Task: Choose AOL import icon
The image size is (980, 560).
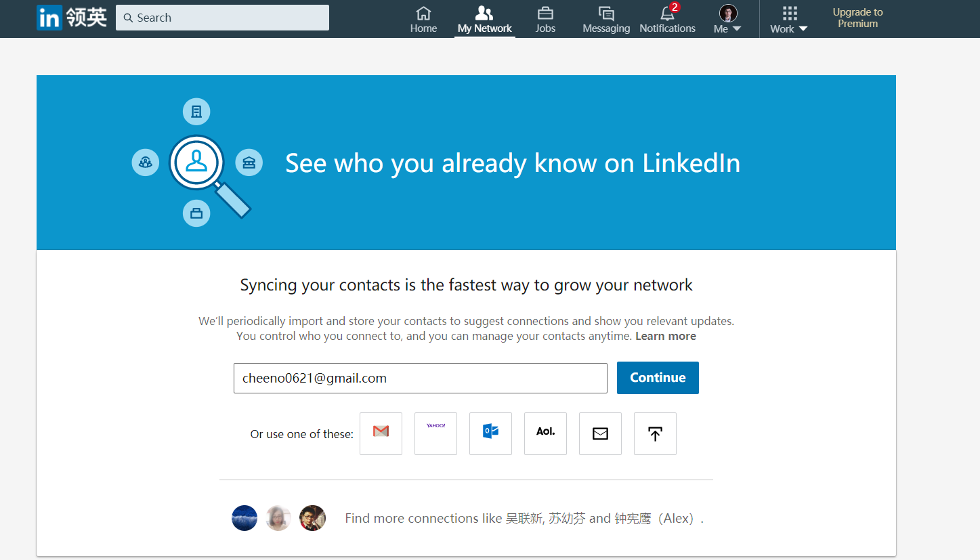Action: coord(545,433)
